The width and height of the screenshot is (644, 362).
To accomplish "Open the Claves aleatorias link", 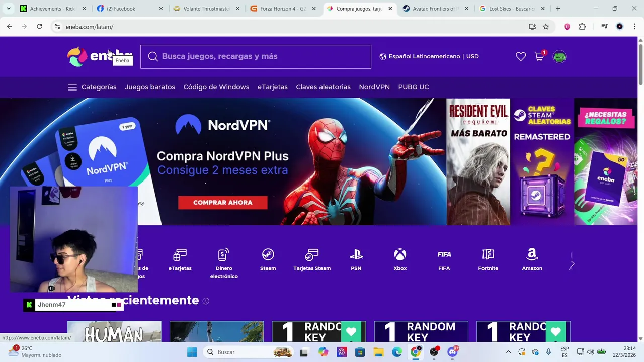I will (323, 87).
